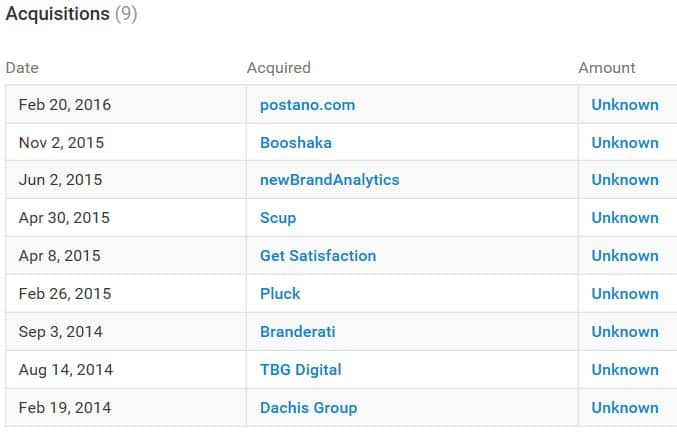
Task: Click the Booshaka company link
Action: coord(295,143)
